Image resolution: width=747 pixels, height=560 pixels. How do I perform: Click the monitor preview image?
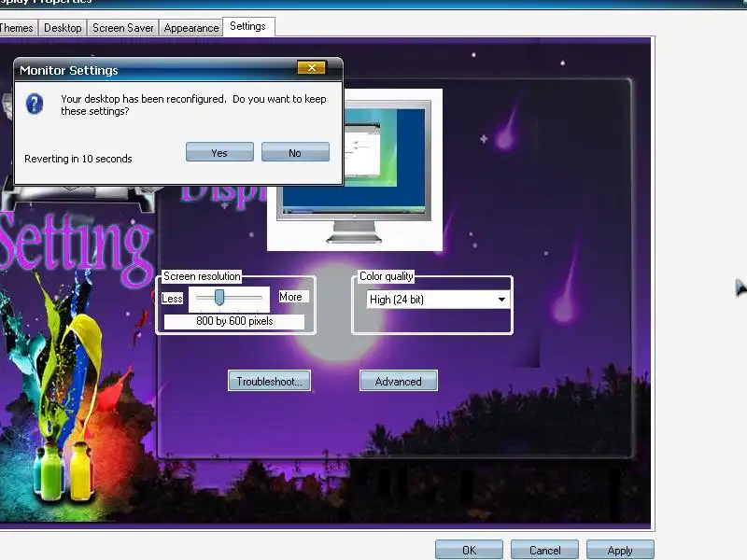coord(355,170)
